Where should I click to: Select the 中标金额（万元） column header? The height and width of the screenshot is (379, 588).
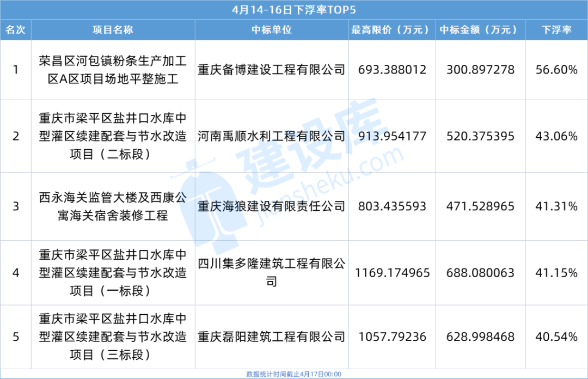[x=480, y=30]
